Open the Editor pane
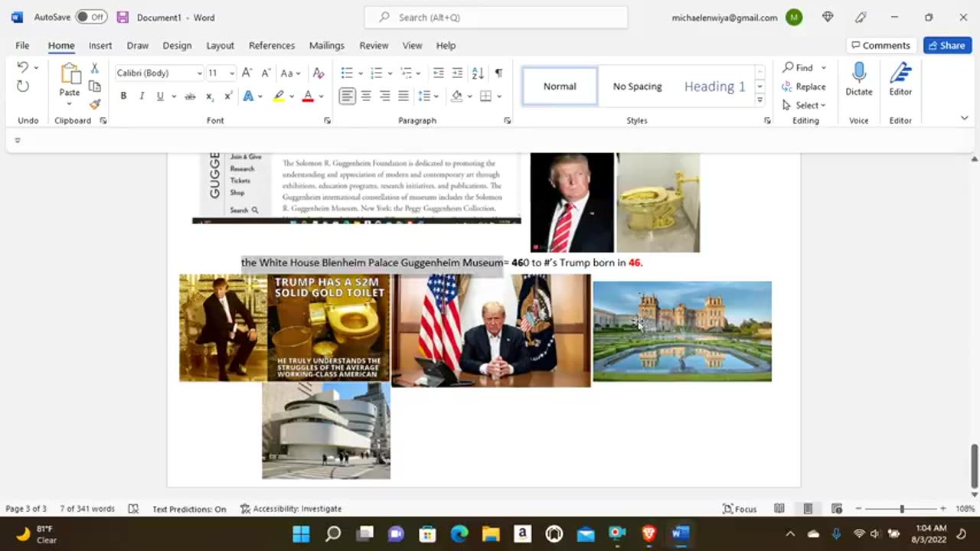The image size is (980, 551). [x=900, y=79]
